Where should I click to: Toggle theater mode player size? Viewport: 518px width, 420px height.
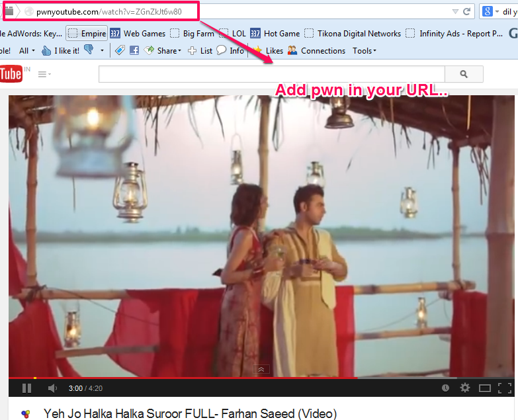pos(485,388)
